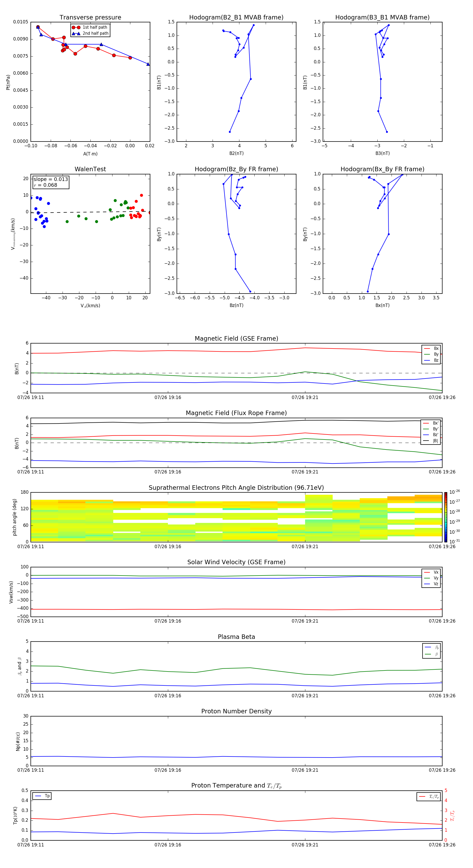Click the 'Hodogram(B2_B1 MVAB frame)' title

[236, 18]
